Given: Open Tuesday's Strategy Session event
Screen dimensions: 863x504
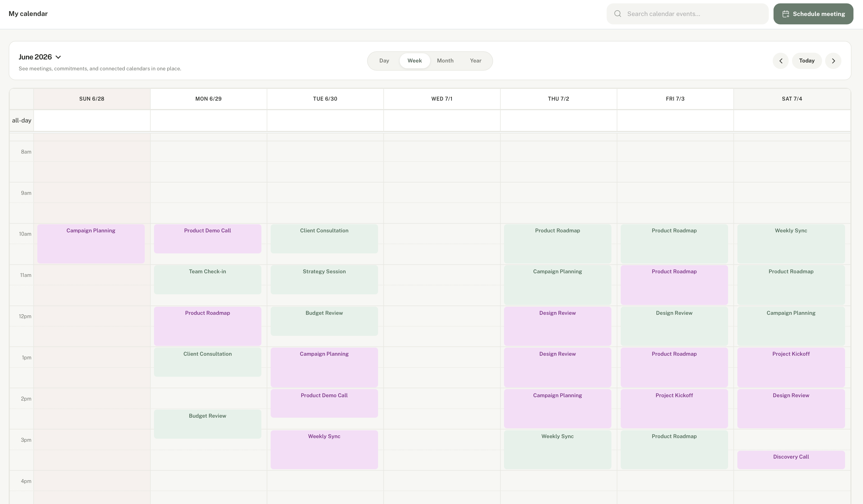Looking at the screenshot, I should [x=324, y=279].
